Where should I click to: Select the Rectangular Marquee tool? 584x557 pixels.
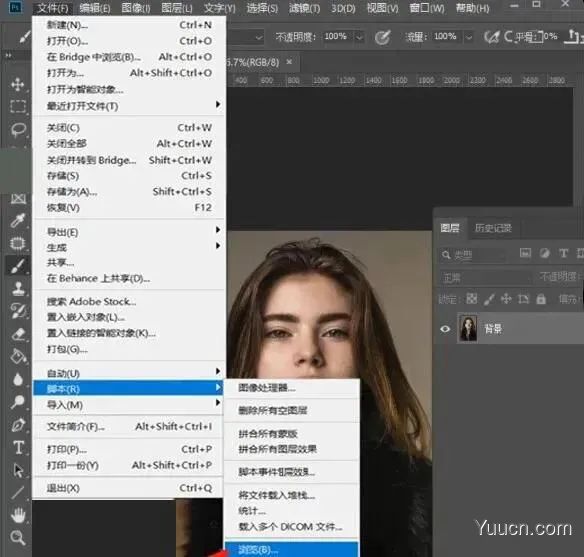tap(18, 106)
